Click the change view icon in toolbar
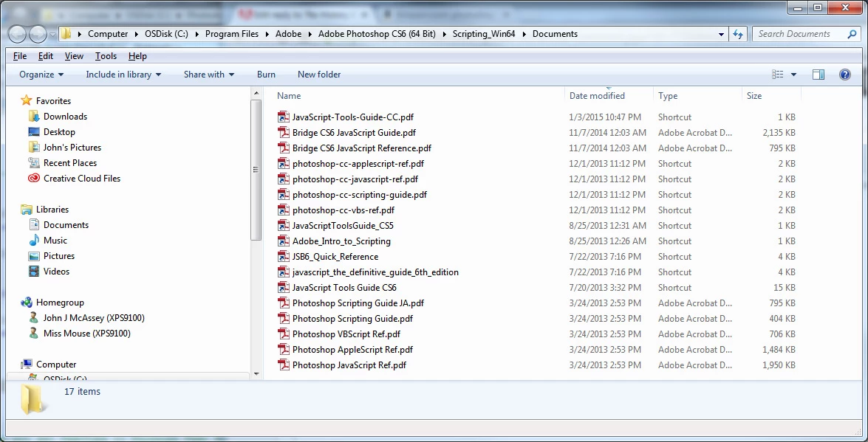This screenshot has height=442, width=868. tap(778, 74)
